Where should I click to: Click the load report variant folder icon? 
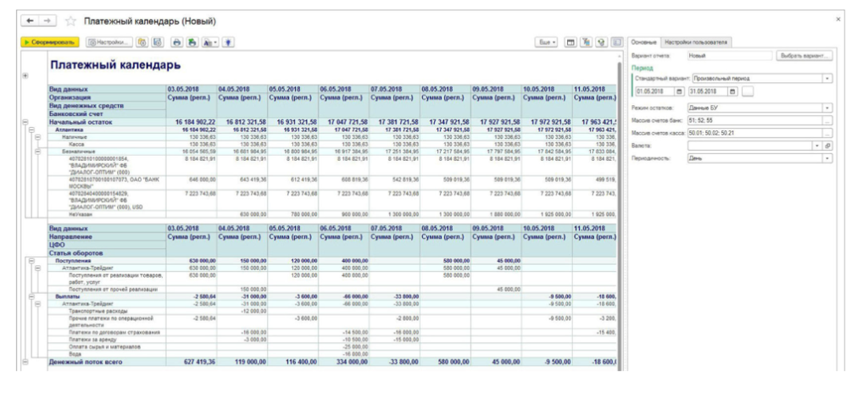142,42
